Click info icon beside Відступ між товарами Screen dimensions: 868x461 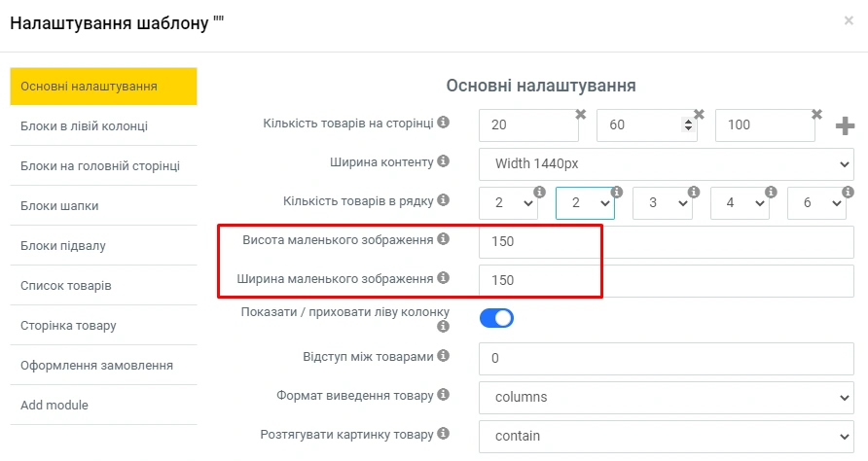(444, 356)
